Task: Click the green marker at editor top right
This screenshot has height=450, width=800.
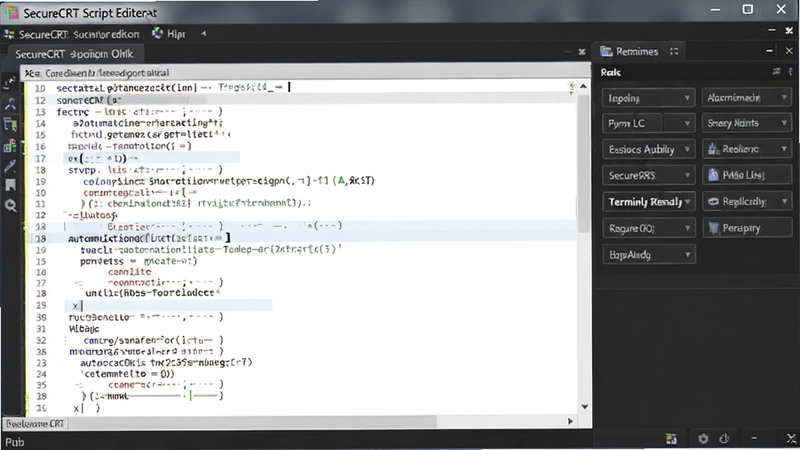Action: pyautogui.click(x=571, y=87)
